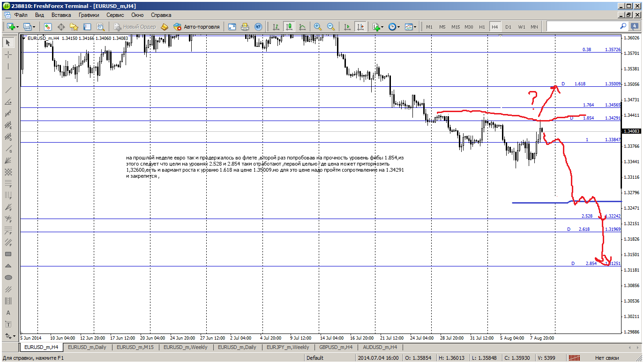Pick the Rectangle shape tool

(8, 254)
